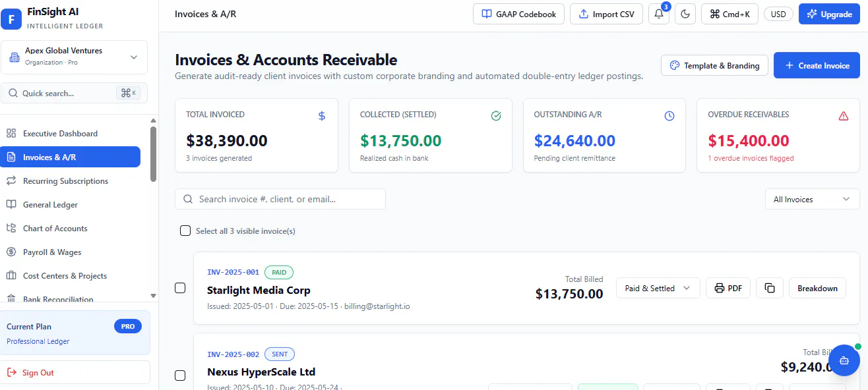This screenshot has height=390, width=868.
Task: Toggle dark mode moon icon
Action: click(x=685, y=14)
